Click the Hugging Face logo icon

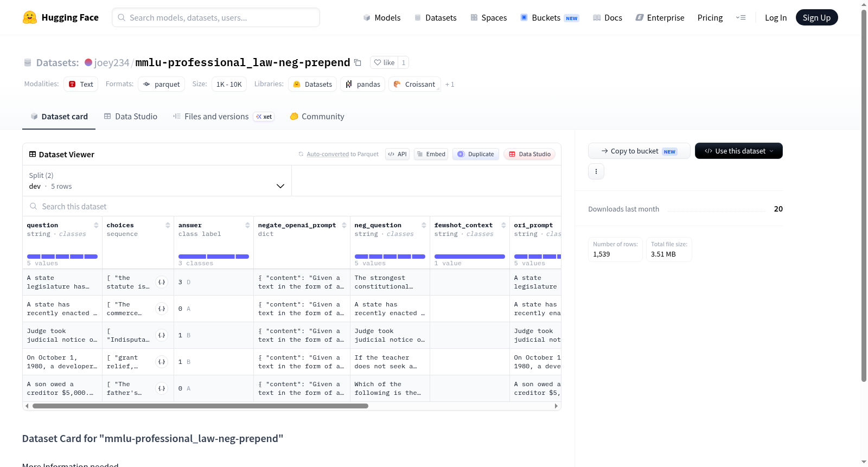coord(30,17)
